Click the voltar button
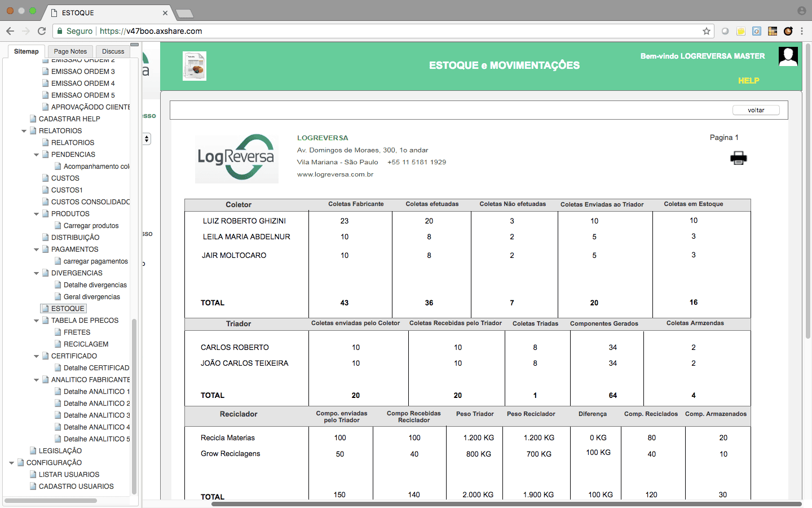812x508 pixels. tap(756, 110)
